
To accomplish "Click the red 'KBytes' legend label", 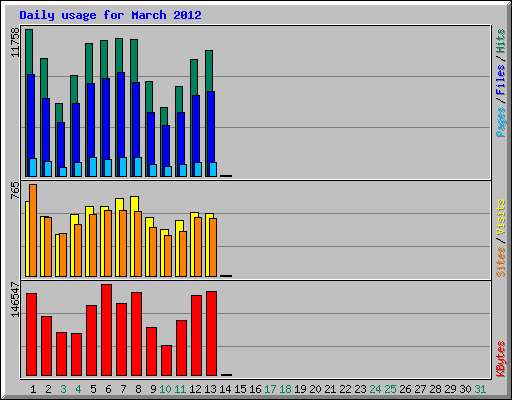I will 500,359.
